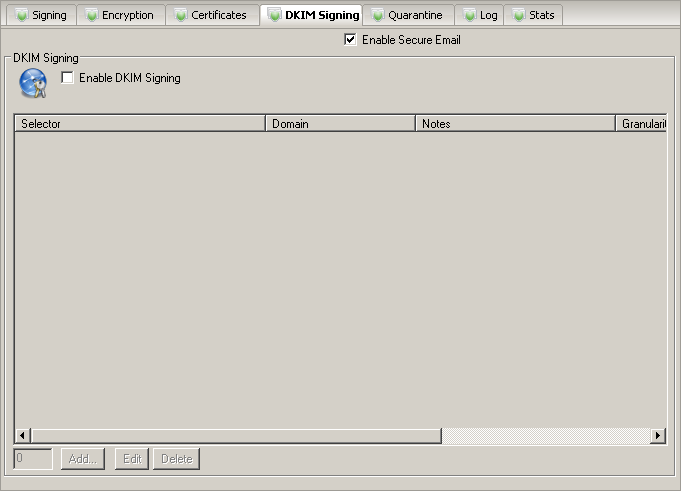
Task: Click the shield icon on Certificates tab
Action: point(180,16)
